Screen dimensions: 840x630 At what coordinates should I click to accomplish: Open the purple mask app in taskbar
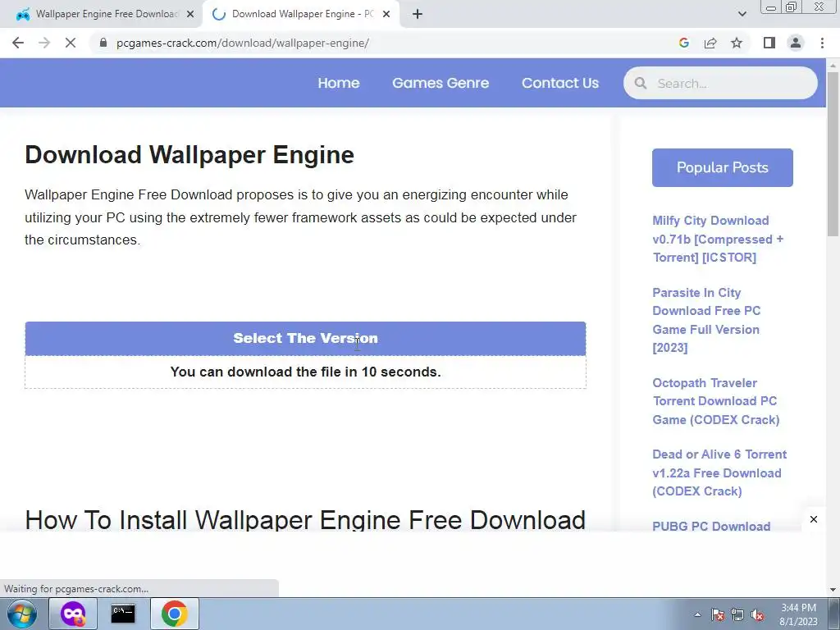coord(73,614)
